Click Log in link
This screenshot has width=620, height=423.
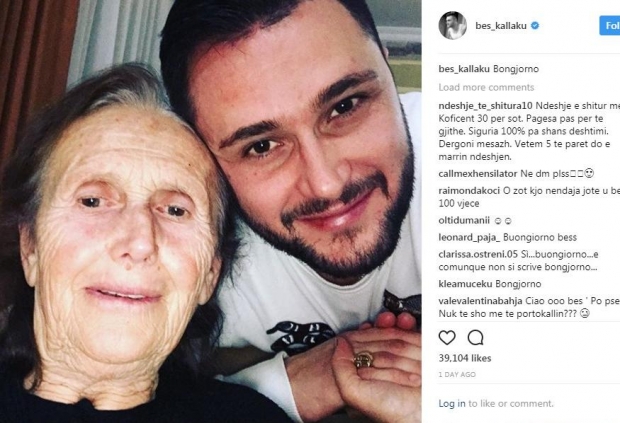pyautogui.click(x=452, y=404)
